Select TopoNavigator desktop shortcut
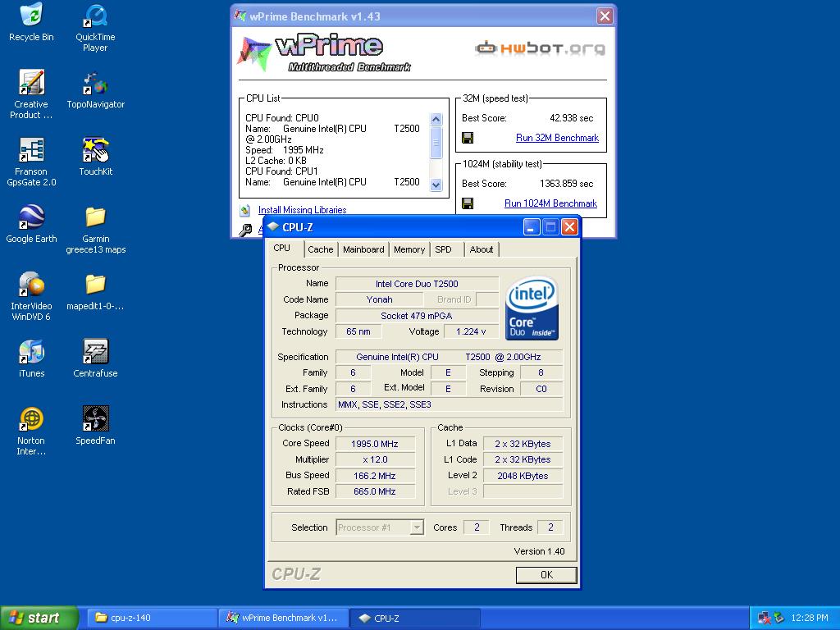 95,83
